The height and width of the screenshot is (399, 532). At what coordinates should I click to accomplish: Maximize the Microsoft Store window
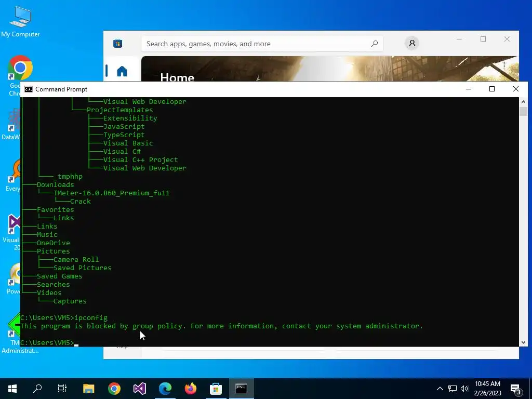point(483,39)
